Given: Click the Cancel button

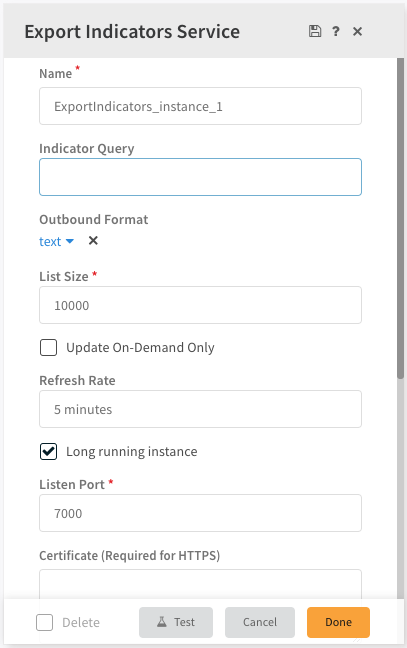Looking at the screenshot, I should [x=260, y=622].
